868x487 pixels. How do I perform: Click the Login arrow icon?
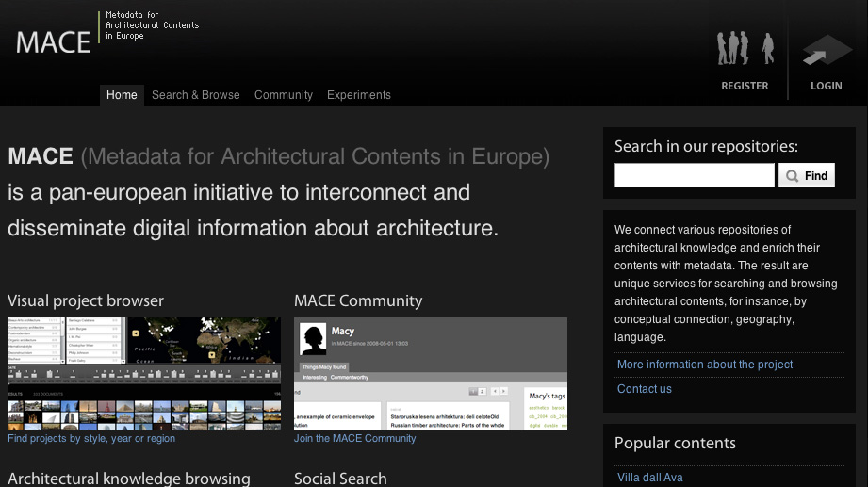click(826, 51)
